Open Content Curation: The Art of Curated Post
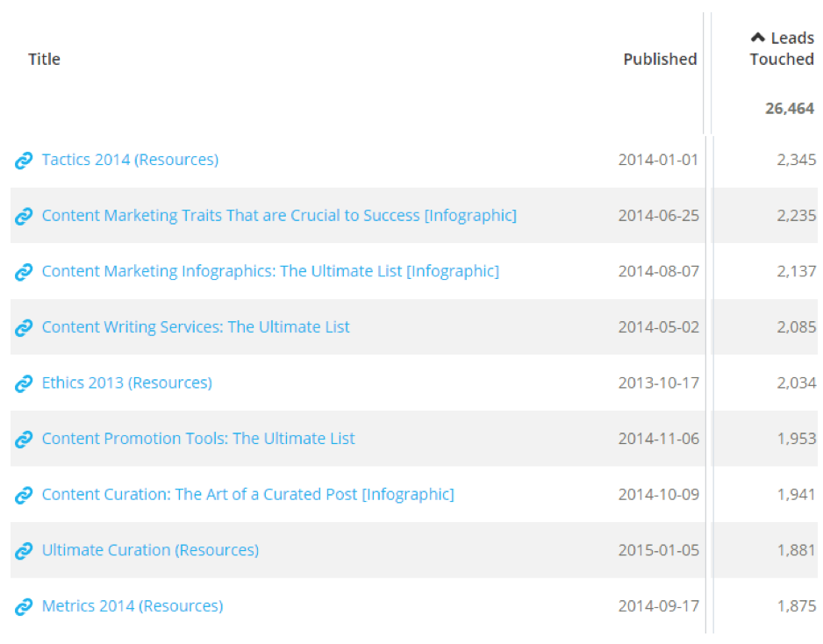The height and width of the screenshot is (644, 823). [247, 495]
